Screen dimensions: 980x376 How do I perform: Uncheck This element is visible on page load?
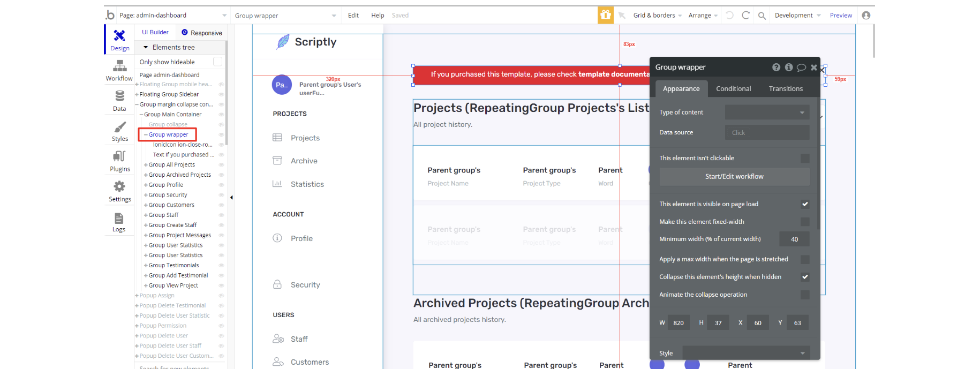[804, 204]
